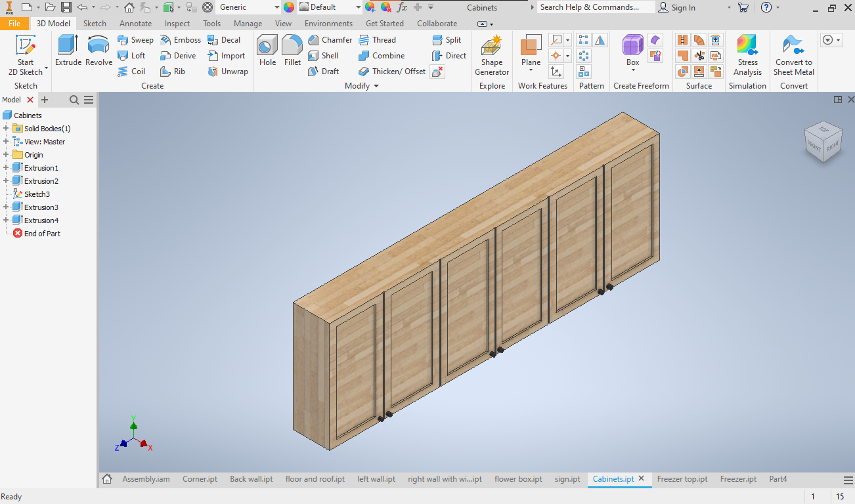Screen dimensions: 855x504
Task: Close the Cabinets.ipt document tab
Action: coord(642,479)
